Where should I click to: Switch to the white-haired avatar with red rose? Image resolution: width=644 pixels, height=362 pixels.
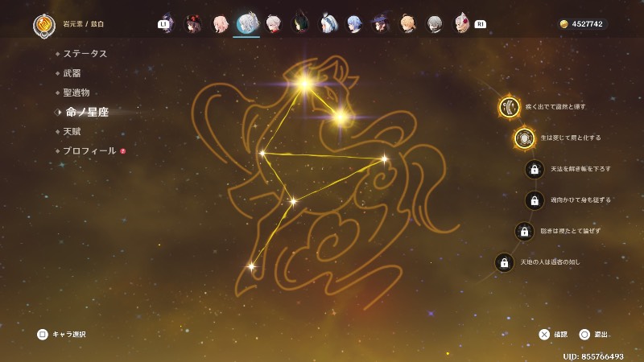pos(461,24)
